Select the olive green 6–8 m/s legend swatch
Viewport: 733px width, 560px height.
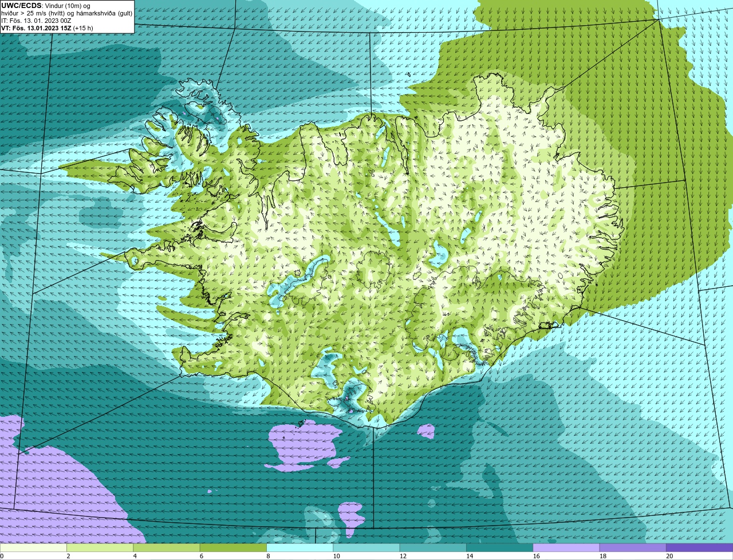[x=233, y=548]
